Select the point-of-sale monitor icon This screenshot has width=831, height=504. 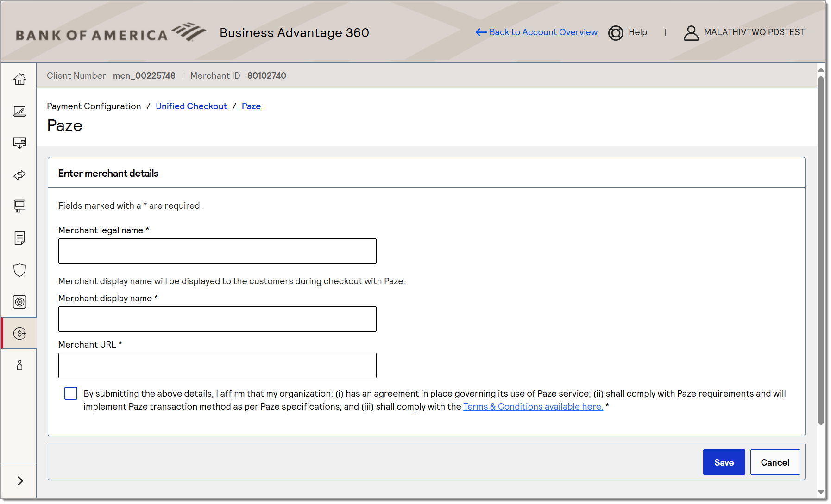click(x=19, y=206)
